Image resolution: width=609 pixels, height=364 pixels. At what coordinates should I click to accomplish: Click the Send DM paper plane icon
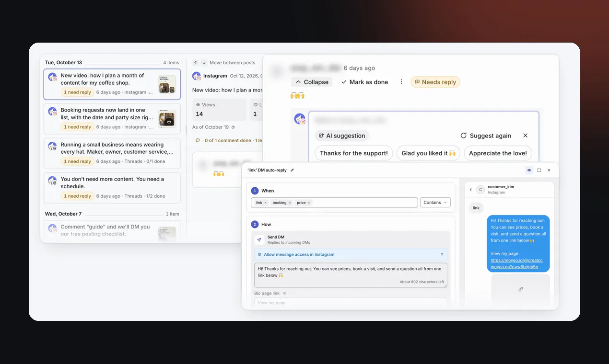pos(259,239)
